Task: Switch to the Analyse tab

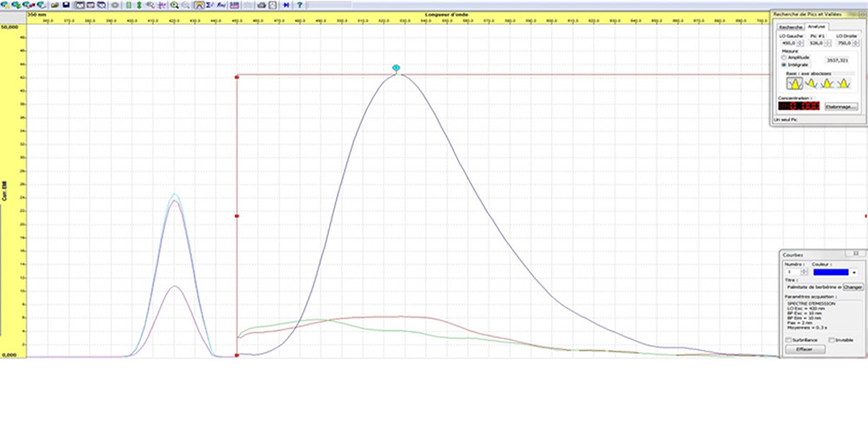Action: 816,27
